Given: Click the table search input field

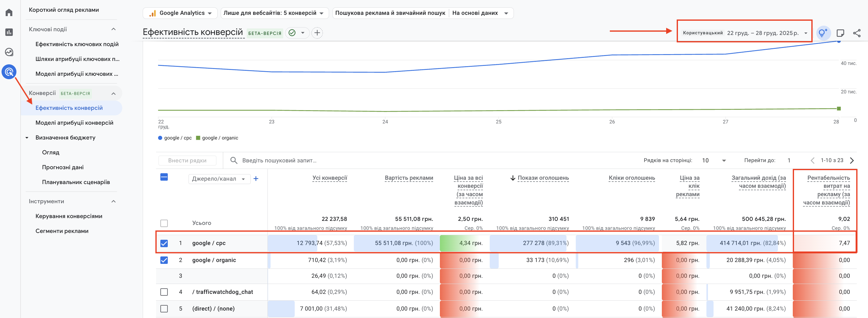Looking at the screenshot, I should coord(279,160).
